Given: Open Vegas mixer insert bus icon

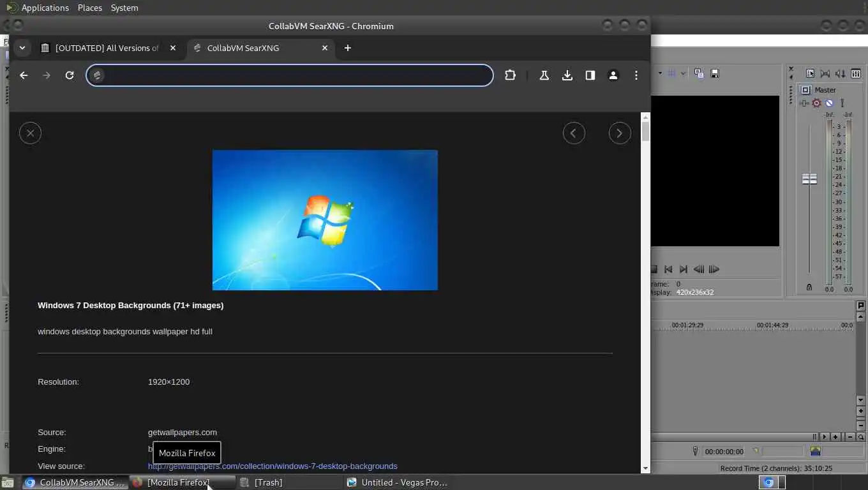Looking at the screenshot, I should click(x=856, y=73).
